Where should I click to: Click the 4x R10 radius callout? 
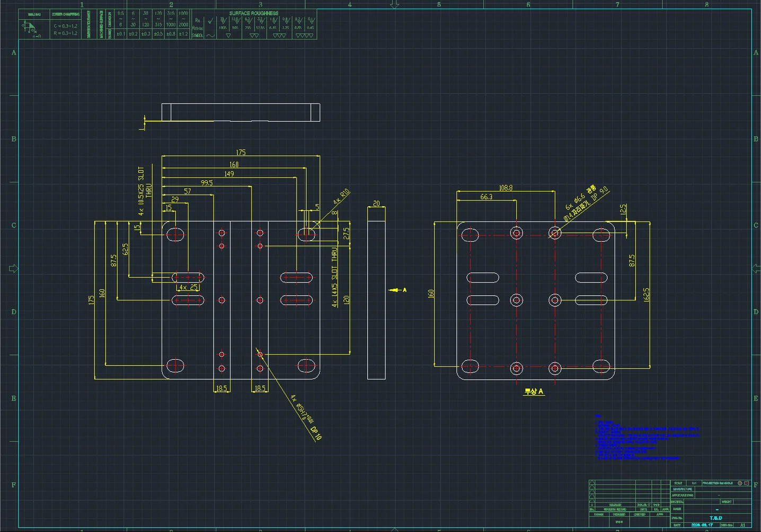tap(341, 197)
